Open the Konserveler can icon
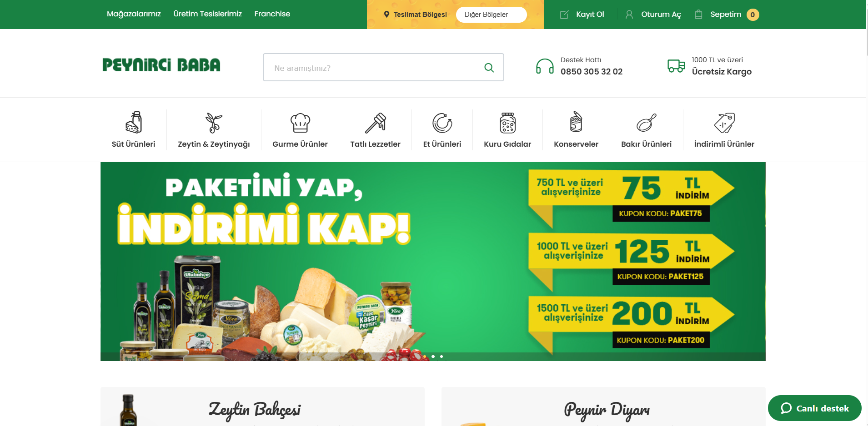 [x=576, y=122]
